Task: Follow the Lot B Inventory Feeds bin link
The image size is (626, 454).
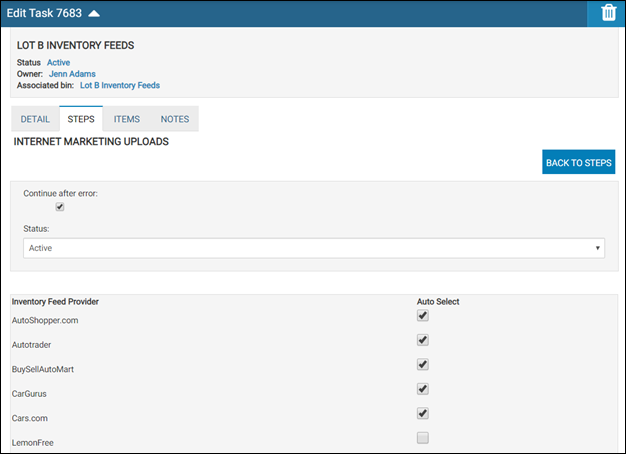Action: coord(119,86)
